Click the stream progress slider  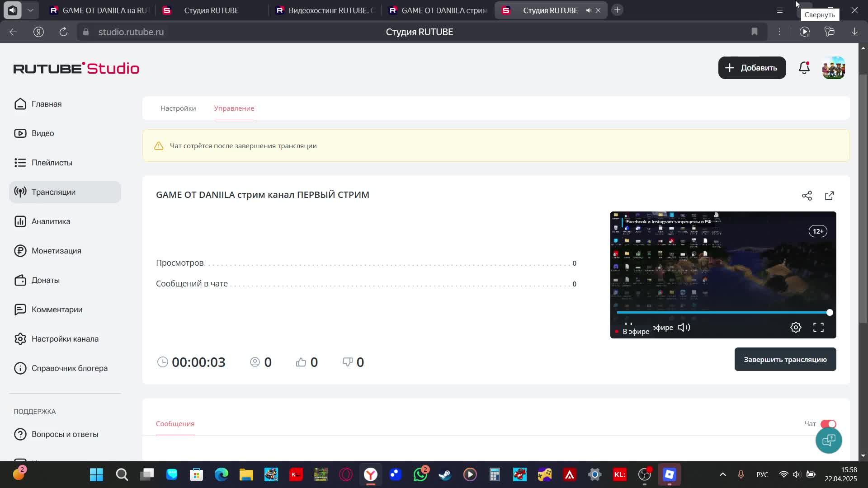[x=723, y=313]
